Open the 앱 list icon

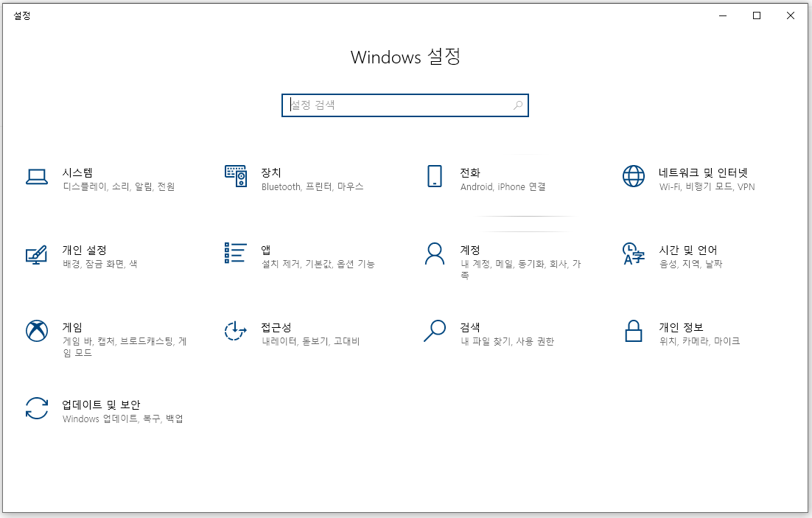[236, 253]
